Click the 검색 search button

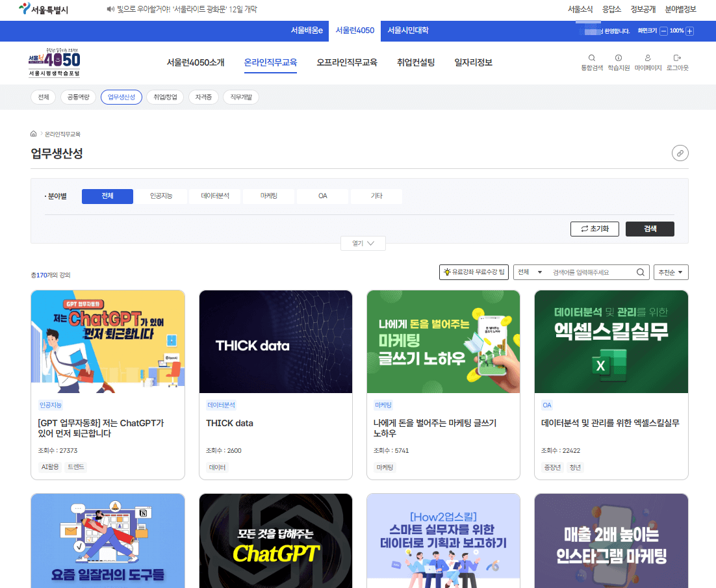tap(650, 229)
